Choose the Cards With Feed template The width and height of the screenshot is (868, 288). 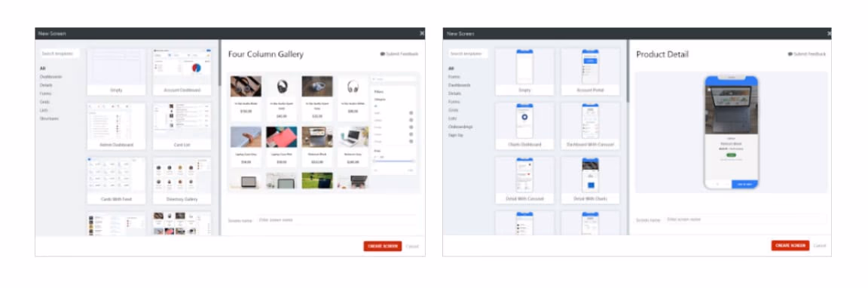click(116, 180)
